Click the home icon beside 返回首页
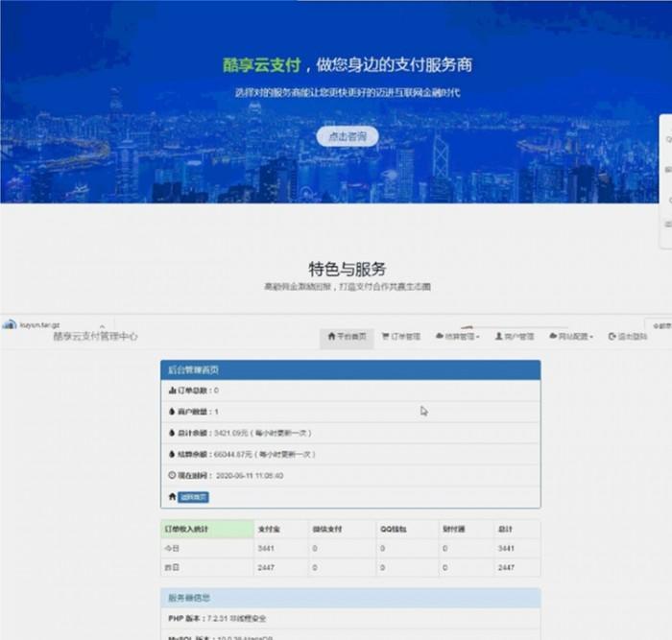Screen dimensions: 672x640 (173, 496)
